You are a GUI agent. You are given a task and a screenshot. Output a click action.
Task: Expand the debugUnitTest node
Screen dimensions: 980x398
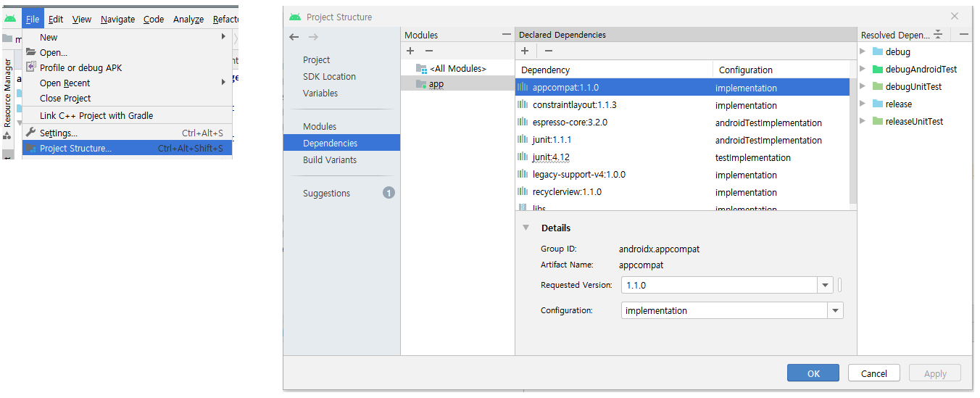click(863, 86)
